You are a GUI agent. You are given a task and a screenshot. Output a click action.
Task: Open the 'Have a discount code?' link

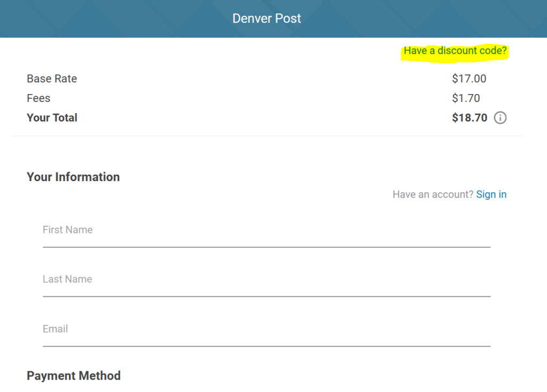pos(455,51)
